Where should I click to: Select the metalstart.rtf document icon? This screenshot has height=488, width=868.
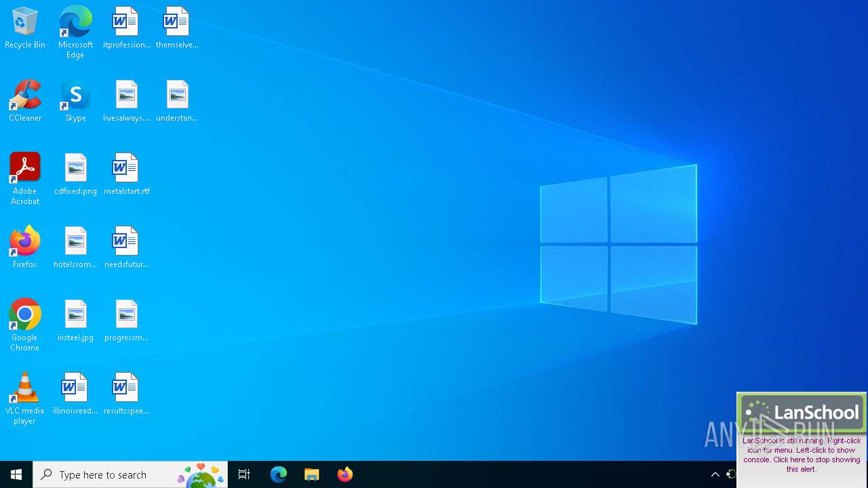coord(127,175)
